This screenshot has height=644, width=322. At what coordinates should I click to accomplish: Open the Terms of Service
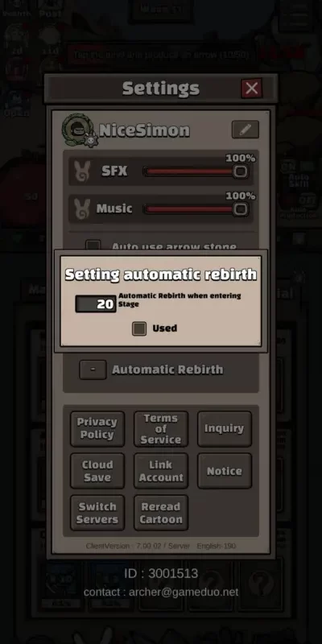161,429
